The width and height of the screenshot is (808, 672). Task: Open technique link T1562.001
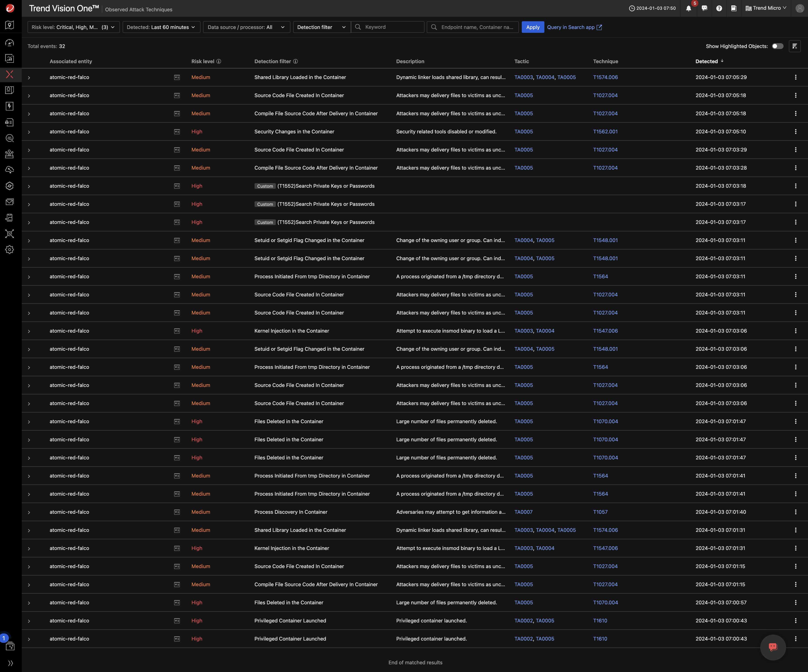[x=605, y=132]
